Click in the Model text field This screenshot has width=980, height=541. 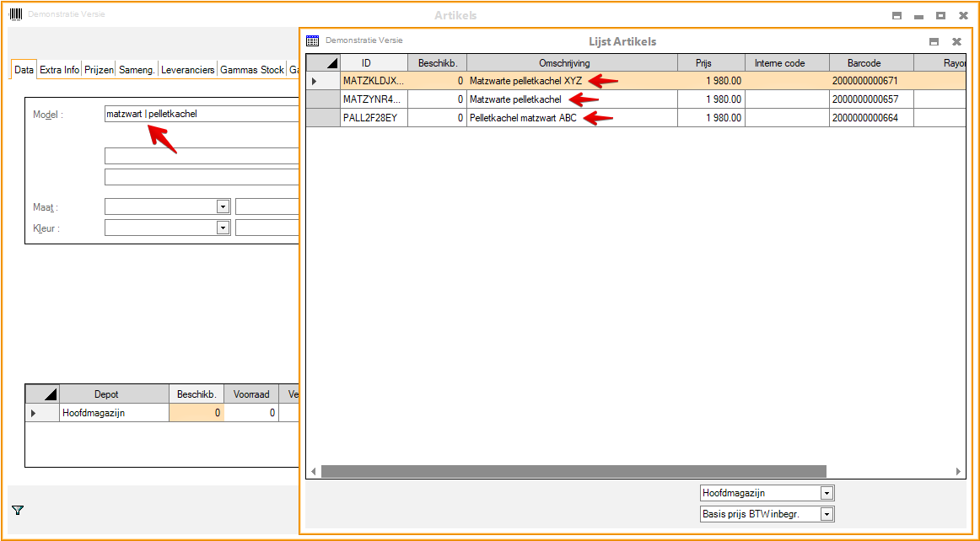202,114
